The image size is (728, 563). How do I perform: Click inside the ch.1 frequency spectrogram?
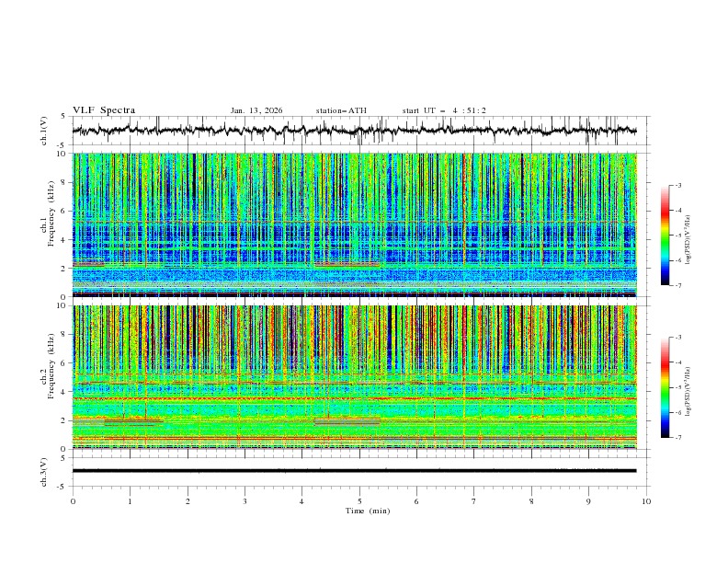tap(358, 224)
